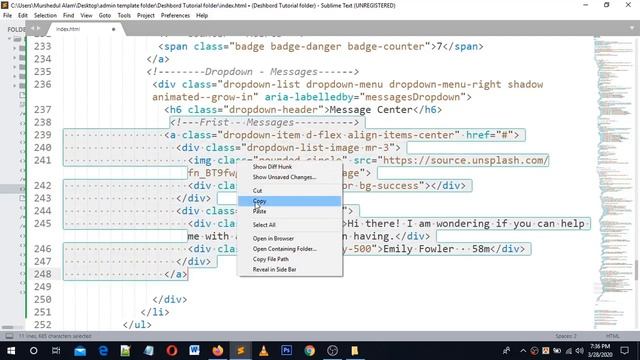The image size is (640, 360).
Task: Expand fourth subfolder in sidebar
Action: click(15, 76)
